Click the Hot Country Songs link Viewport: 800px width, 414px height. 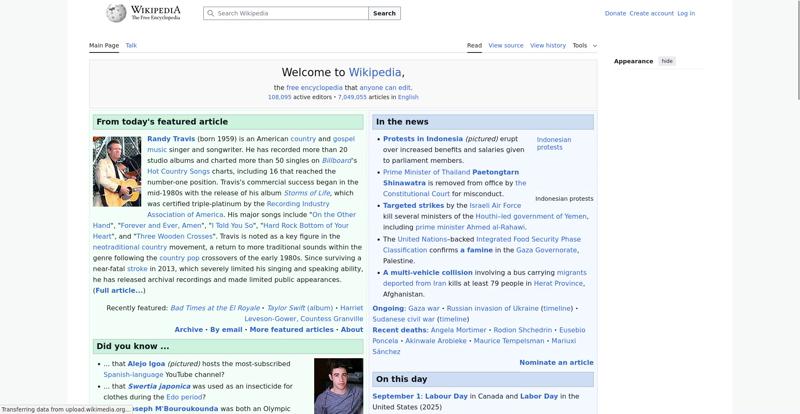(x=178, y=172)
